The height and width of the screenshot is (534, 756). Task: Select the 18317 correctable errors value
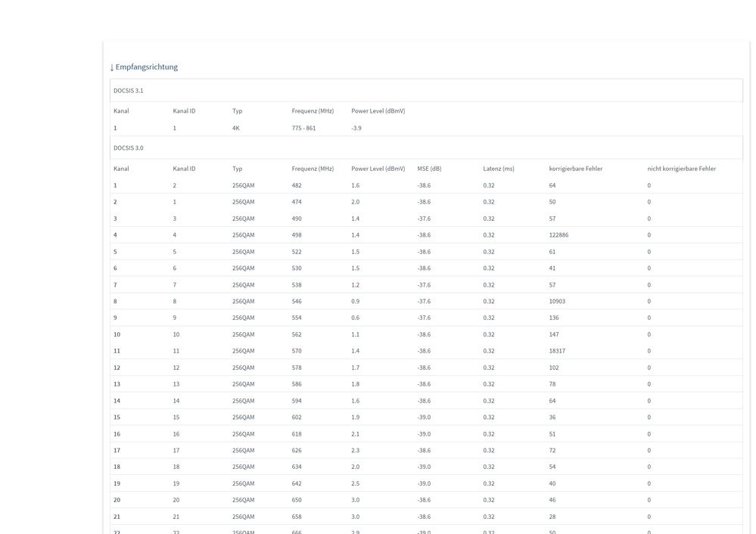pyautogui.click(x=557, y=351)
